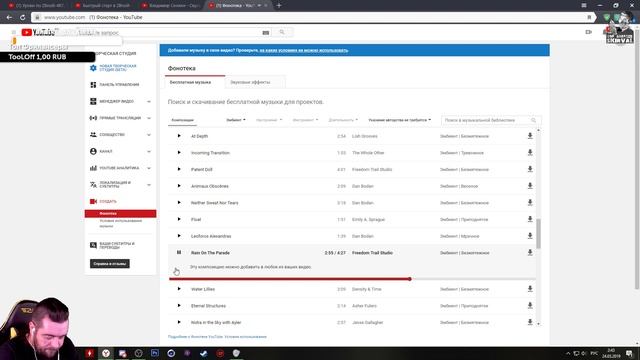
Task: Open Steam from the taskbar
Action: [204, 353]
